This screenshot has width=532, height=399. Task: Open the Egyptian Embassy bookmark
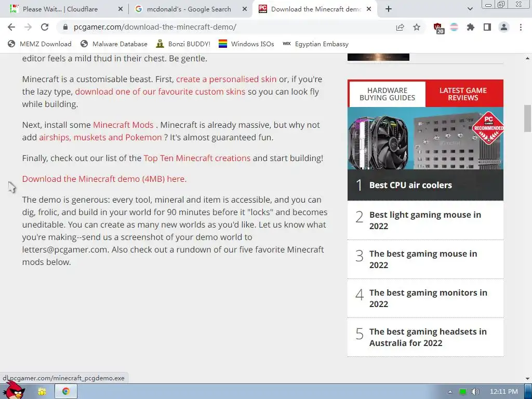(x=315, y=44)
